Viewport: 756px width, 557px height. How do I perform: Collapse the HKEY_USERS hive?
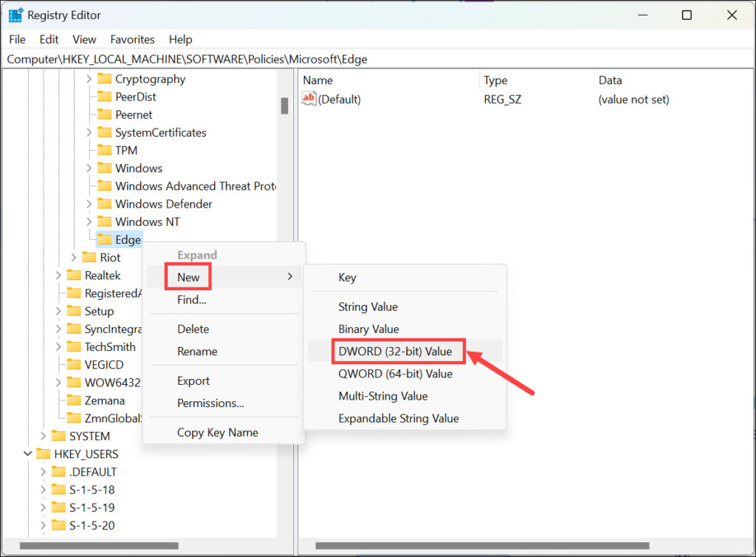click(x=28, y=454)
